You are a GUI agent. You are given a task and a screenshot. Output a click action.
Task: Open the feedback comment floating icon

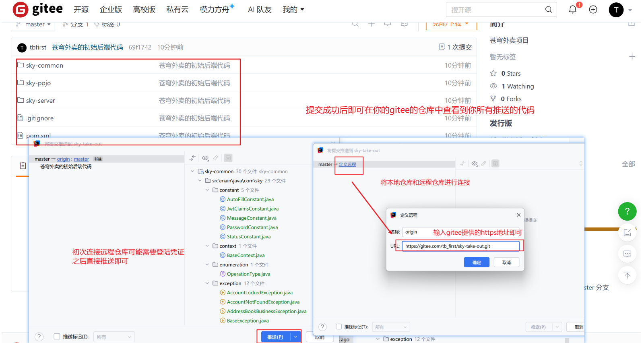click(x=627, y=254)
